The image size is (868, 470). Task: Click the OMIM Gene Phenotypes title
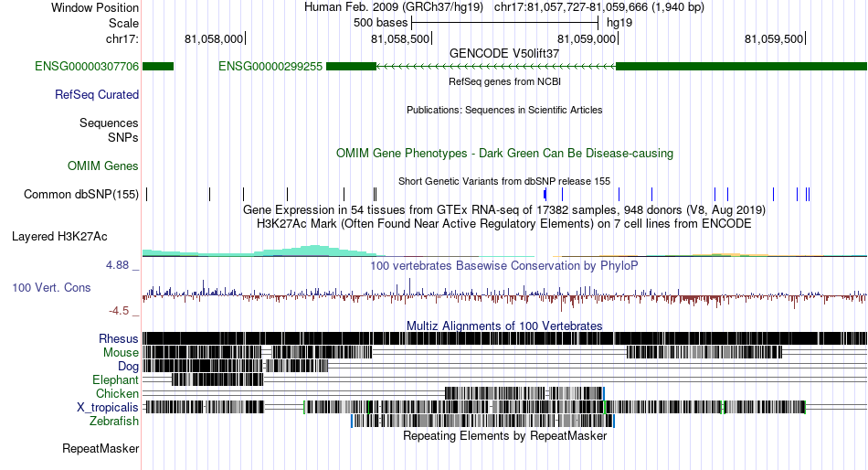click(504, 153)
